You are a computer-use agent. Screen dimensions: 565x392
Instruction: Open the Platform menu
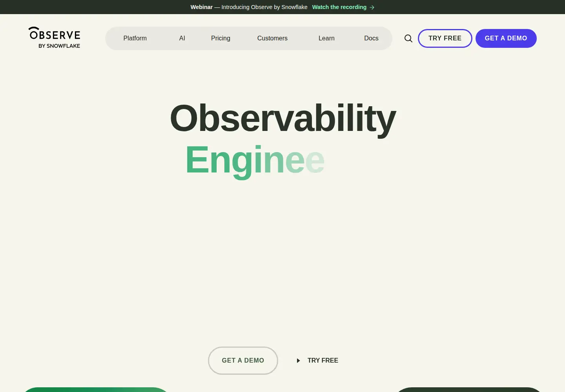pos(135,38)
